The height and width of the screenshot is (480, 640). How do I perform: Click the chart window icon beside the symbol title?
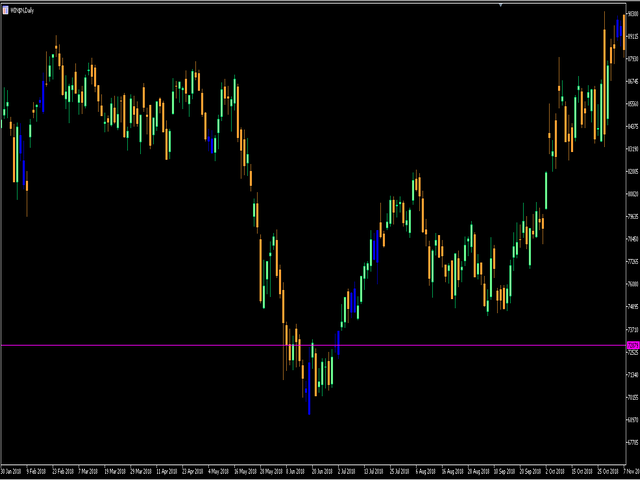(x=5, y=11)
